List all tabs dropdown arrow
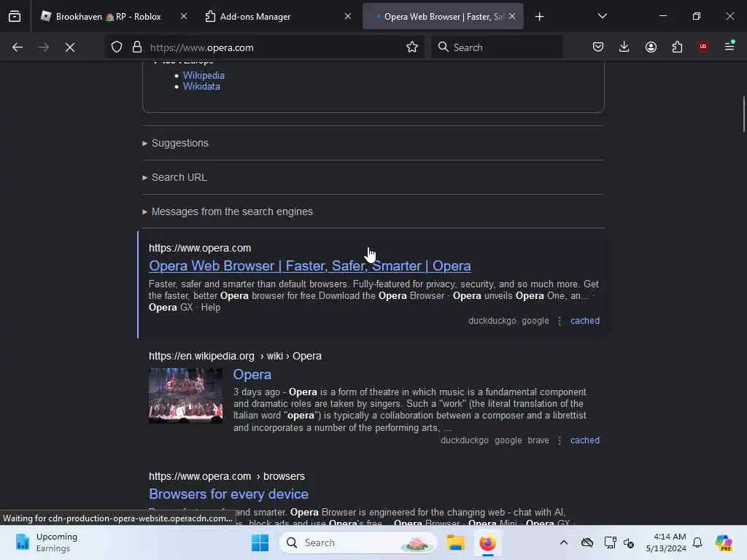This screenshot has height=560, width=747. [602, 17]
